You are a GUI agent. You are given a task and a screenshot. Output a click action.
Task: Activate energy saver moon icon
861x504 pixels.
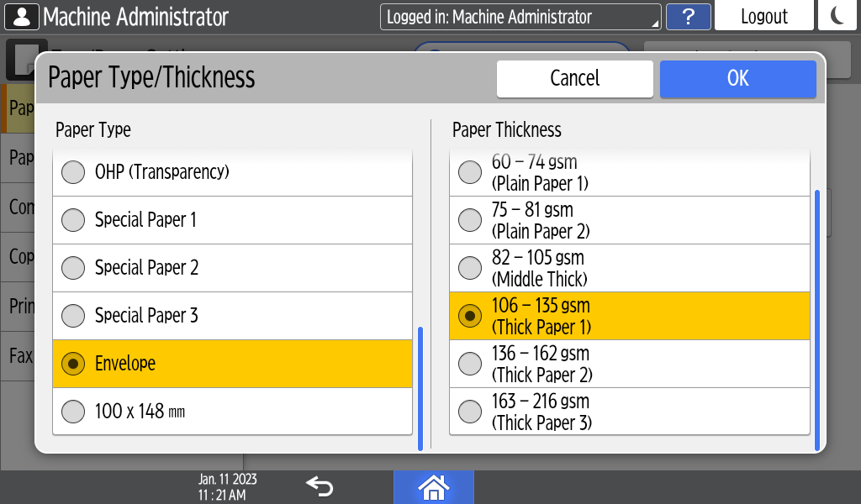837,17
